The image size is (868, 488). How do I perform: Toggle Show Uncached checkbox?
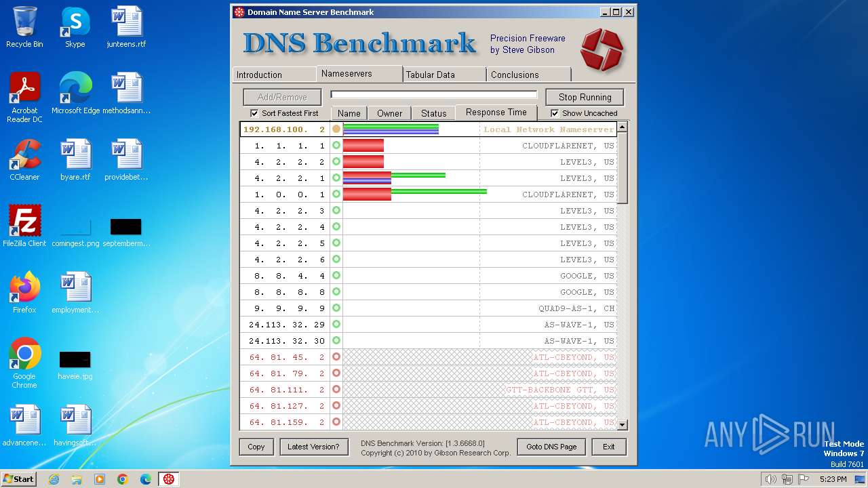tap(555, 113)
